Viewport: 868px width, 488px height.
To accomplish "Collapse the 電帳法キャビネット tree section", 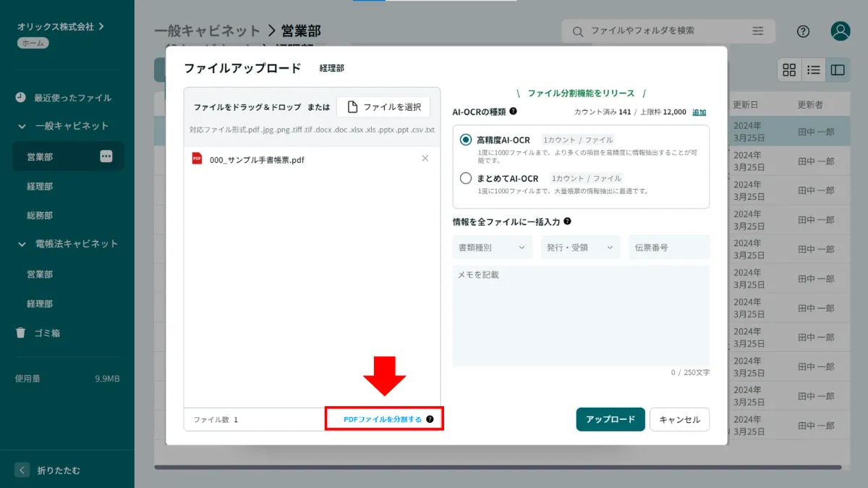I will 23,244.
